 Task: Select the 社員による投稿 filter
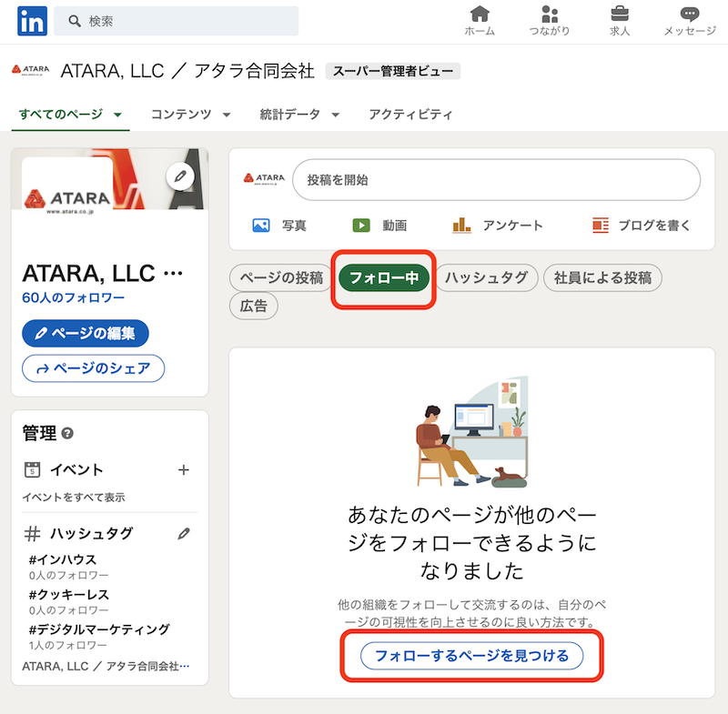602,278
